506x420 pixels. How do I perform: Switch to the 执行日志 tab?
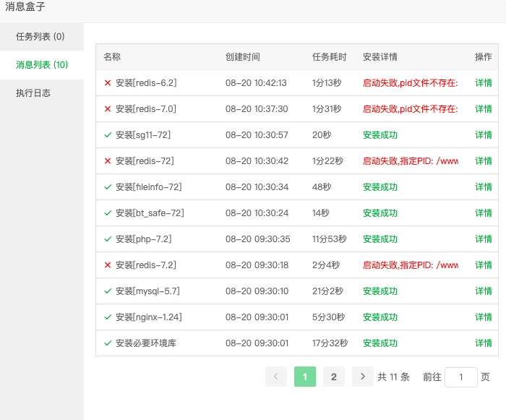point(33,93)
